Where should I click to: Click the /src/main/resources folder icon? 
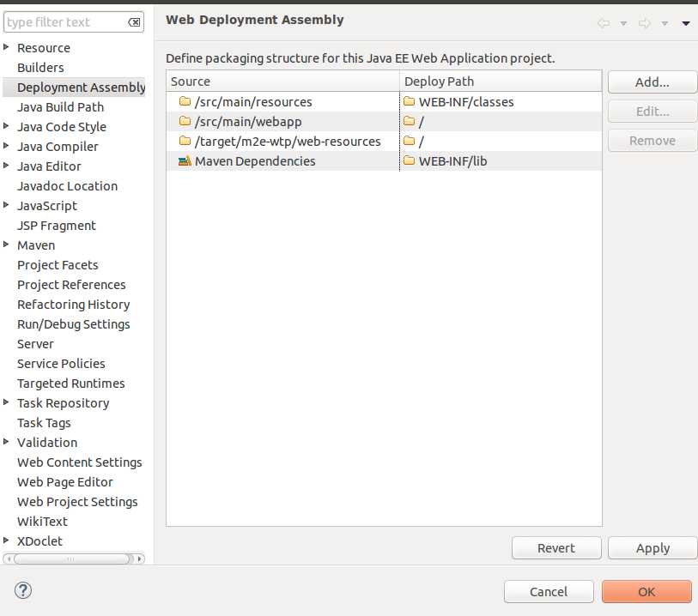click(x=185, y=102)
